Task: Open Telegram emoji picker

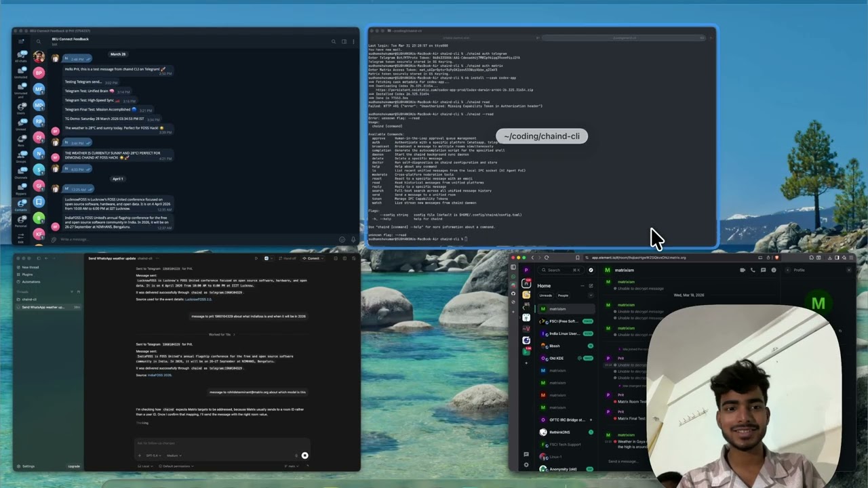Action: click(342, 239)
